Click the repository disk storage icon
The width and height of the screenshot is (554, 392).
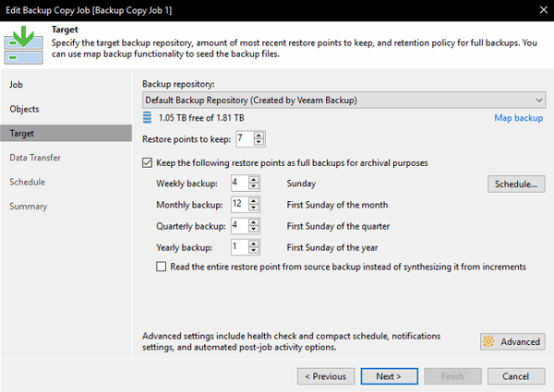147,117
